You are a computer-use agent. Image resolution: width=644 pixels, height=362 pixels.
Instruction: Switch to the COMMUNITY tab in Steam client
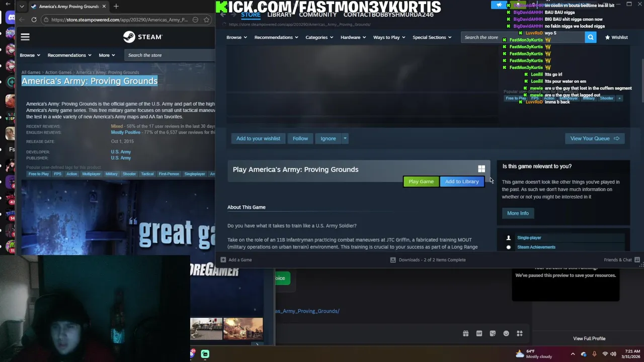coord(317,15)
